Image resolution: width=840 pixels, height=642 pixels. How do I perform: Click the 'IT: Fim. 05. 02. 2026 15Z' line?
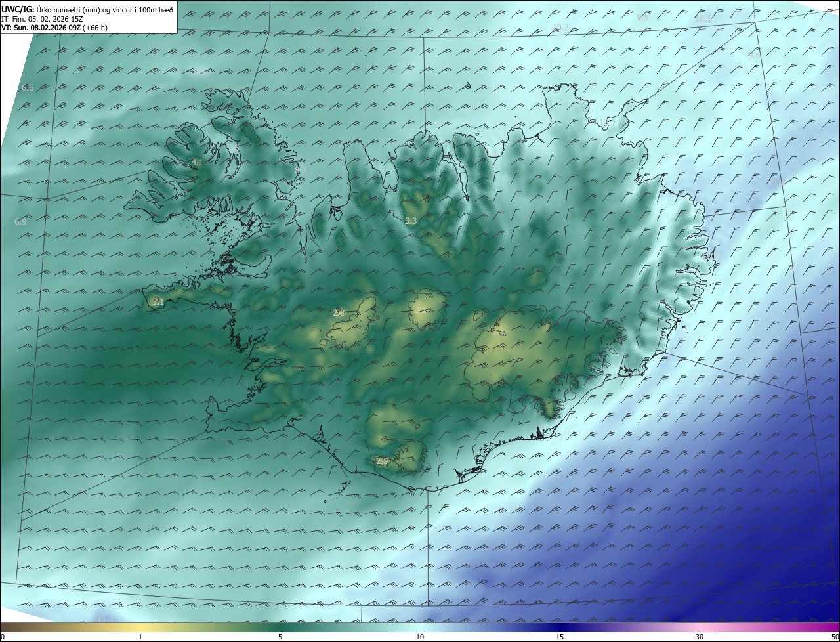click(x=42, y=18)
